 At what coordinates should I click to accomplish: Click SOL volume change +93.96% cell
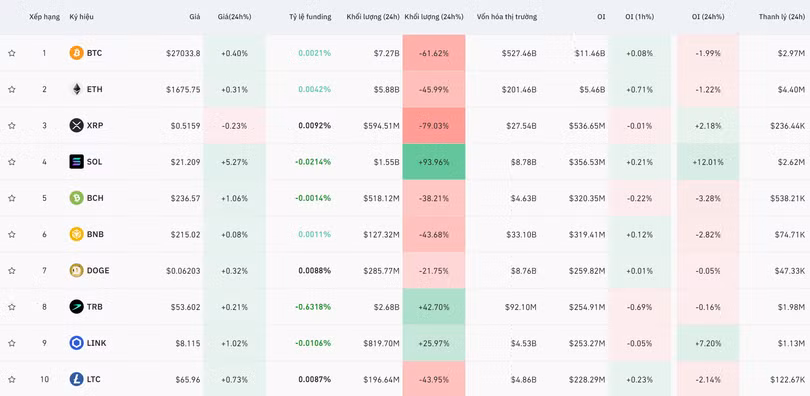[434, 162]
